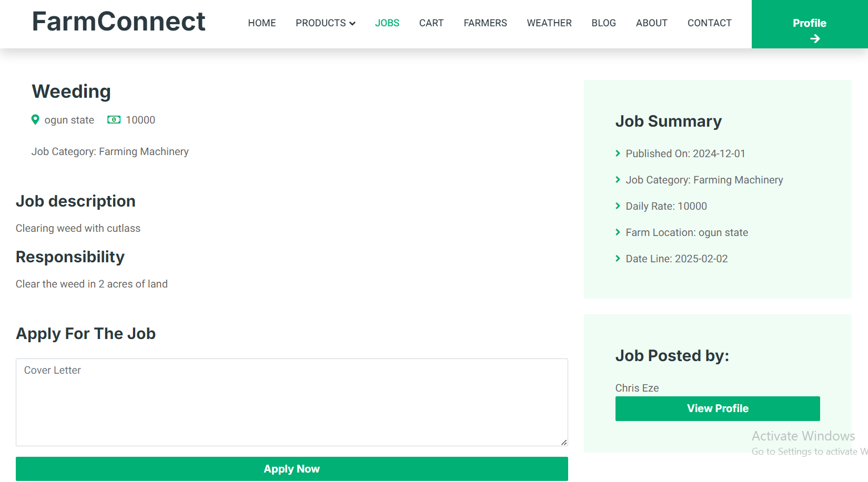Open the Jobs navigation link
The width and height of the screenshot is (868, 482).
[x=387, y=23]
